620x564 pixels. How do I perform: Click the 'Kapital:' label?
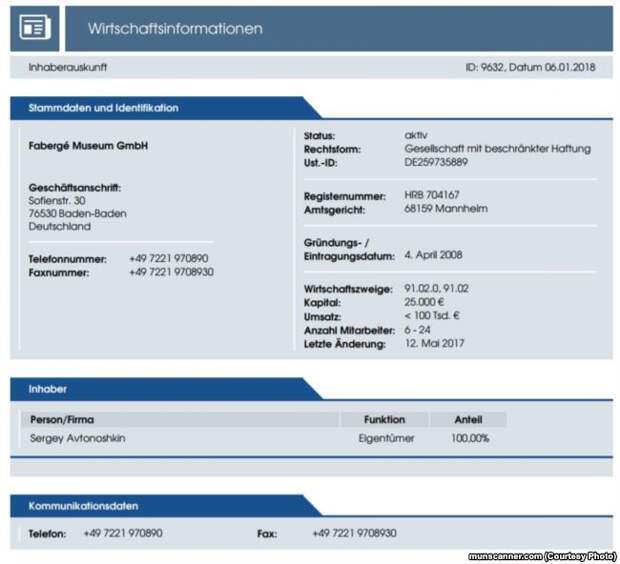(322, 303)
